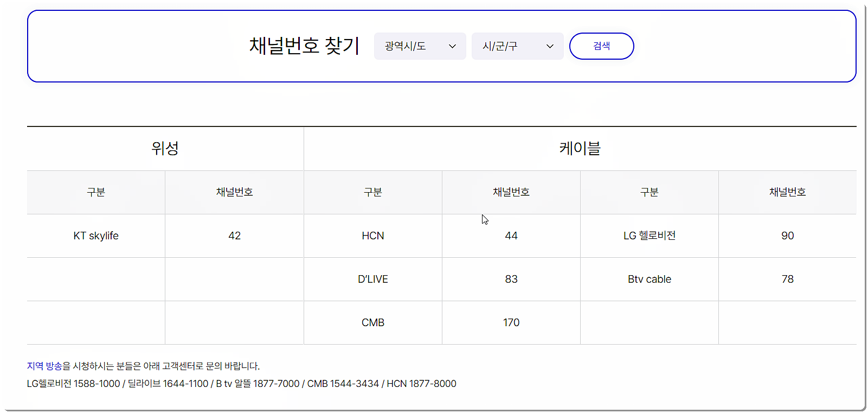Screen dimensions: 868x413
Task: Click the 지역 방송 notice line
Action: click(143, 366)
